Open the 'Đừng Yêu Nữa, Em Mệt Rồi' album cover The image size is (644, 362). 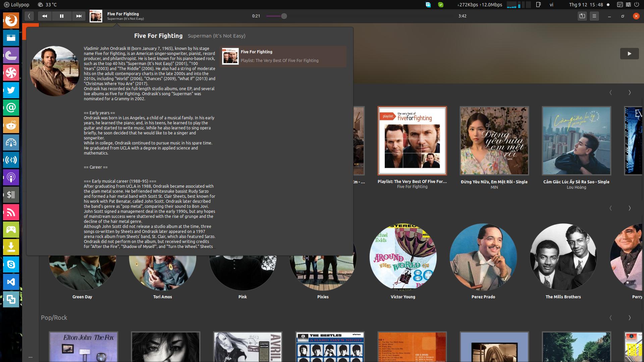[x=494, y=141]
